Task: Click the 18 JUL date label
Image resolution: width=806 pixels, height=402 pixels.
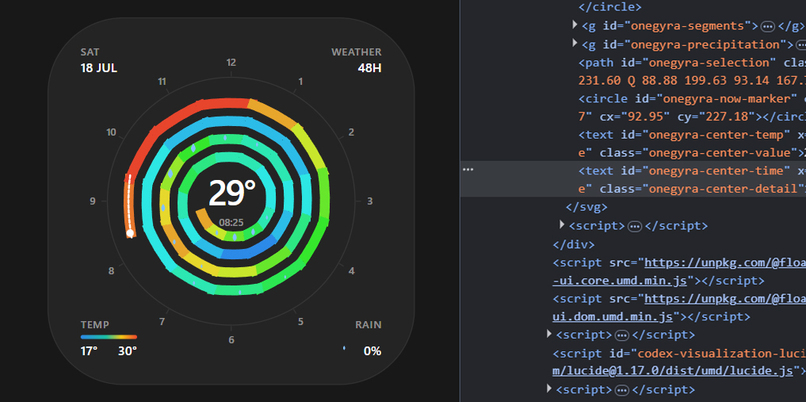Action: (x=99, y=68)
